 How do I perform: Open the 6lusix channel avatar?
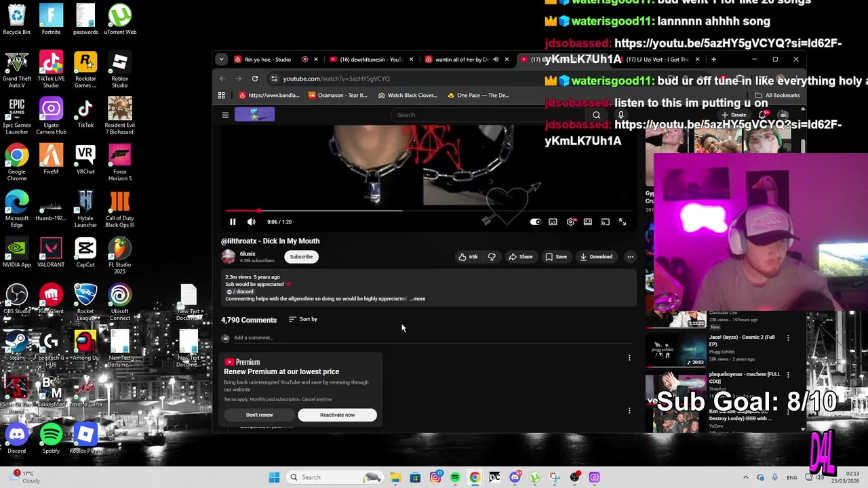click(x=229, y=256)
